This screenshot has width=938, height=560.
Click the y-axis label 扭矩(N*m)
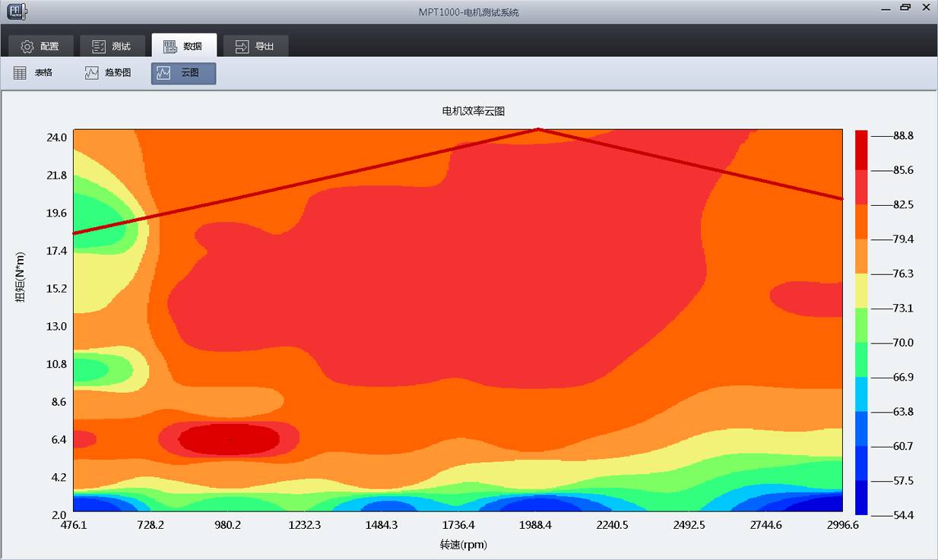tap(21, 277)
